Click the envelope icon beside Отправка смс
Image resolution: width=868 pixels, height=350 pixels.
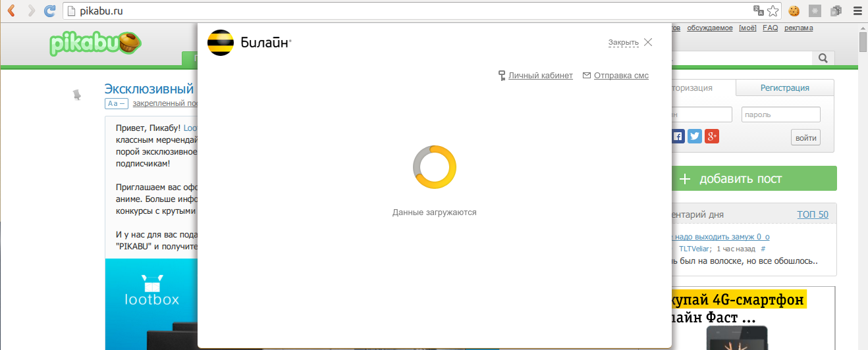[587, 76]
